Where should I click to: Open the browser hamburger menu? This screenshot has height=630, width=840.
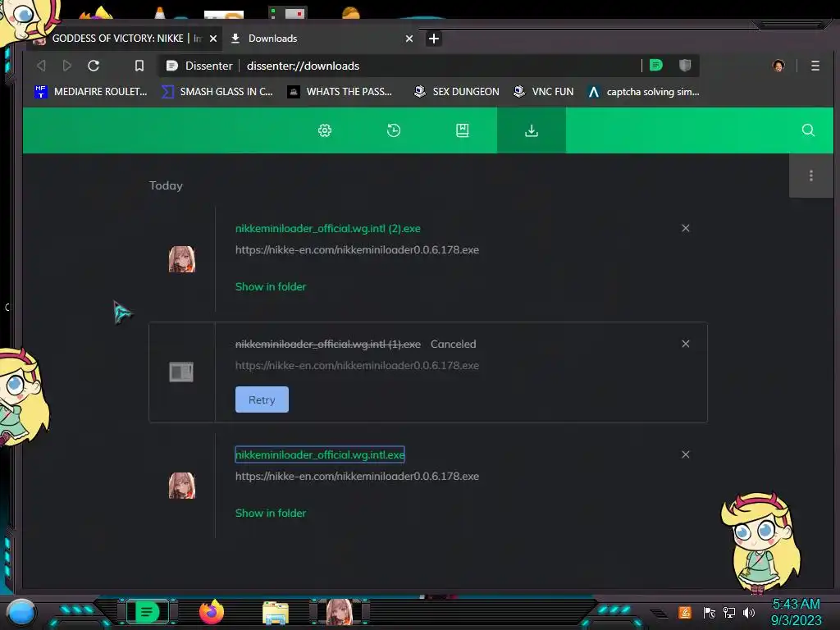coord(815,66)
